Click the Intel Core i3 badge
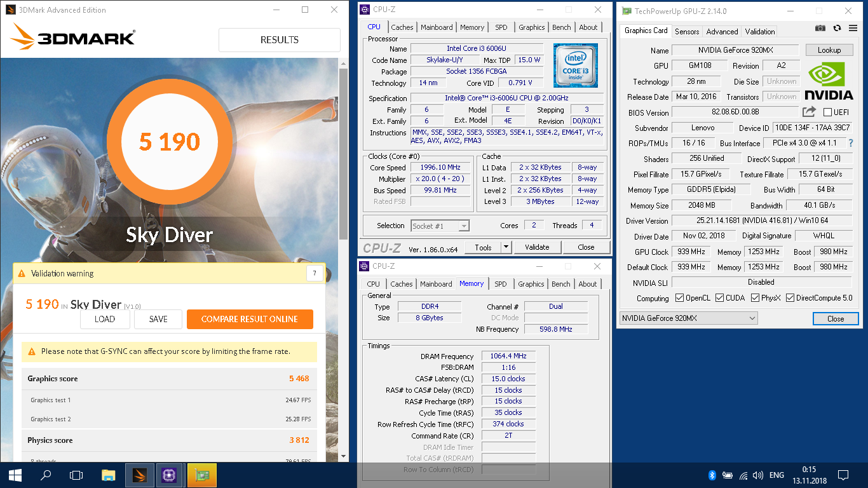Screen dimensions: 868x488 pyautogui.click(x=575, y=65)
